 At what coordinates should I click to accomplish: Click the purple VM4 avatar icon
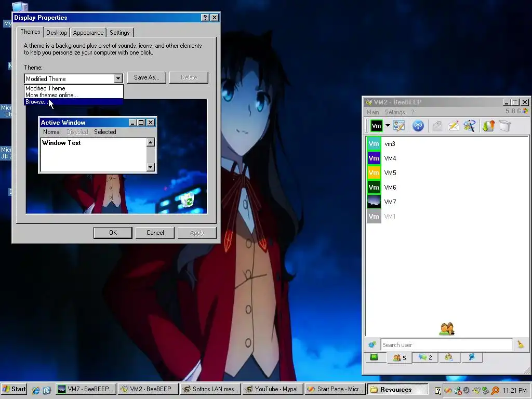(x=374, y=158)
